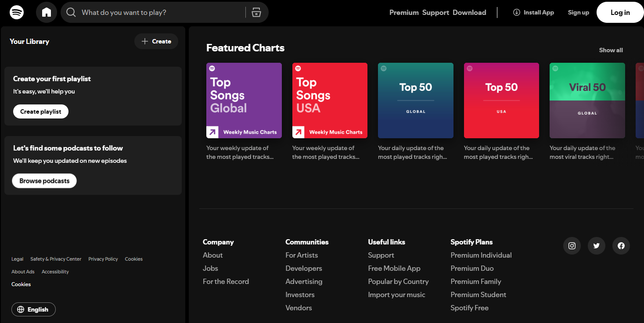
Task: Open the Premium menu link
Action: 404,12
